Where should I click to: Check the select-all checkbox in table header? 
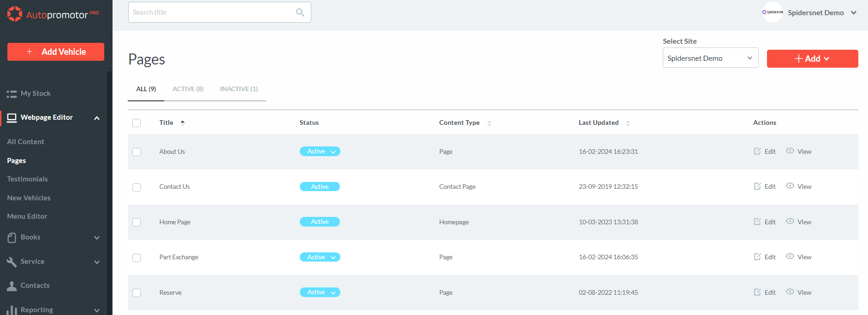(137, 123)
